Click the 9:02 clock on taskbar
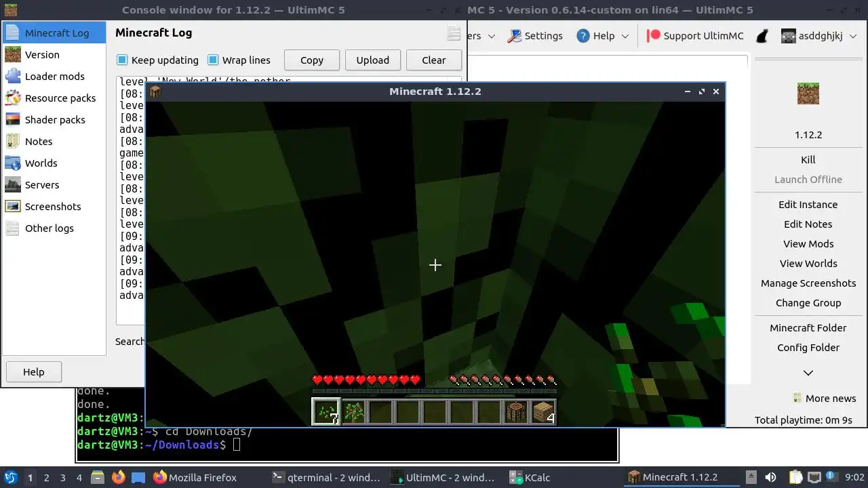The image size is (868, 488). 854,477
